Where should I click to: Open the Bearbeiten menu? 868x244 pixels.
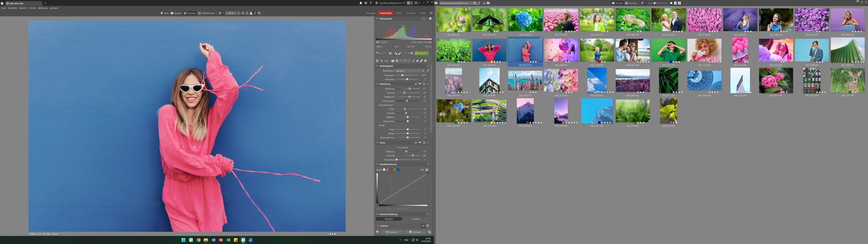tap(13, 8)
